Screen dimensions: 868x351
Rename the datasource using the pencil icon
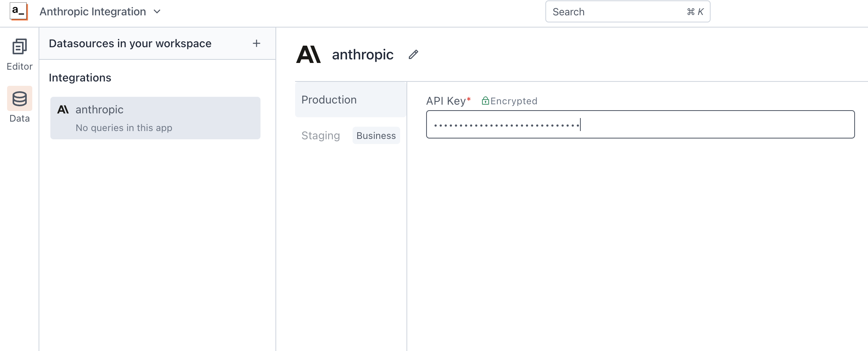click(413, 54)
